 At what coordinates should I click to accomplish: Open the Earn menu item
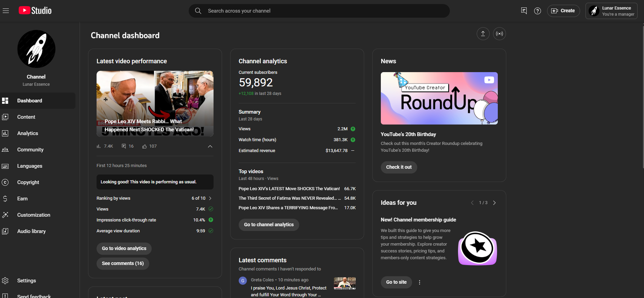click(x=38, y=199)
